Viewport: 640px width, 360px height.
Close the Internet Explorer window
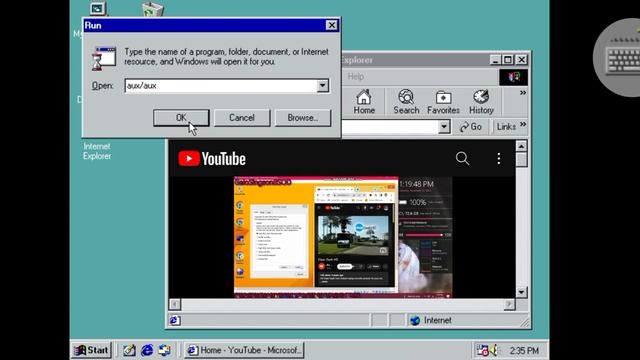pyautogui.click(x=522, y=60)
